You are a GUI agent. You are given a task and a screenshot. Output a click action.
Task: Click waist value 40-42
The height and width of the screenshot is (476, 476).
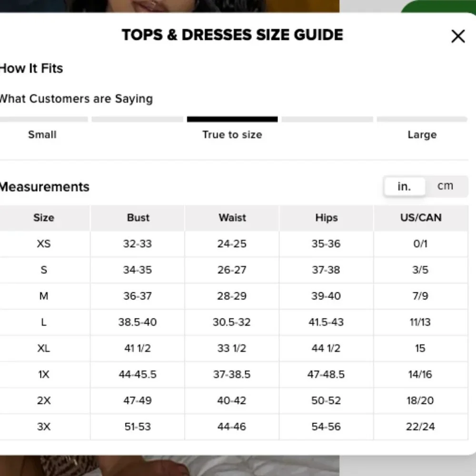[x=232, y=400]
